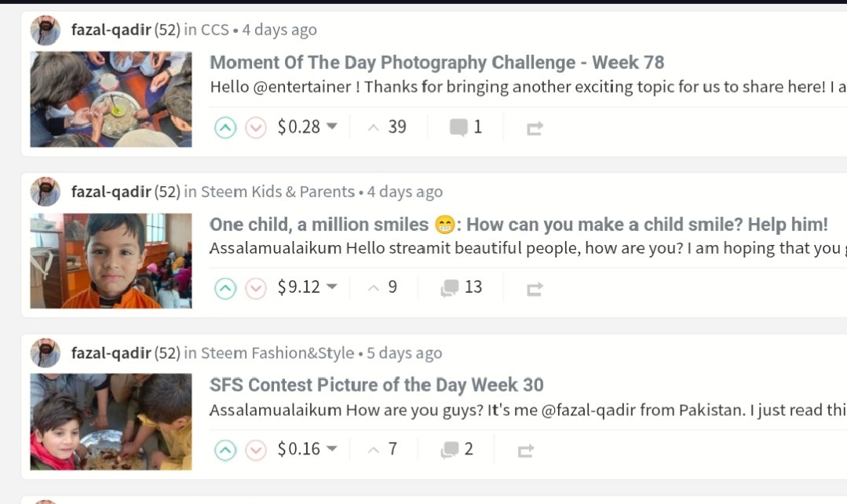Open fazal-qadir's avatar on the CCS post
The image size is (847, 504).
tap(46, 31)
